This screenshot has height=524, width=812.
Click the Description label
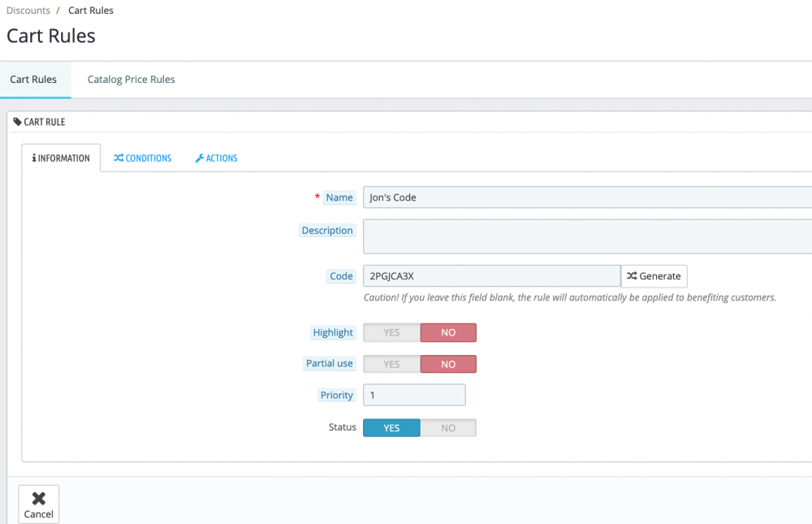tap(327, 231)
